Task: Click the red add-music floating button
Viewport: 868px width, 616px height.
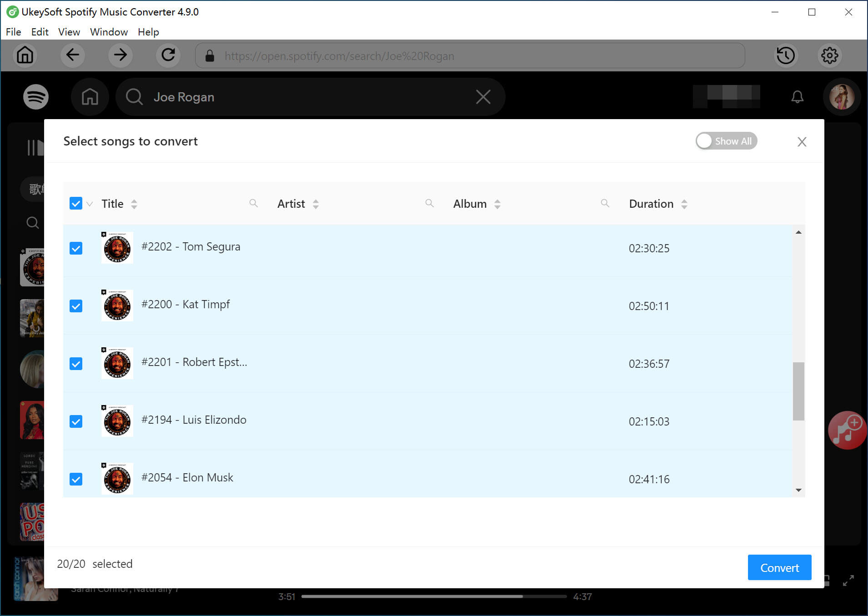Action: [848, 430]
